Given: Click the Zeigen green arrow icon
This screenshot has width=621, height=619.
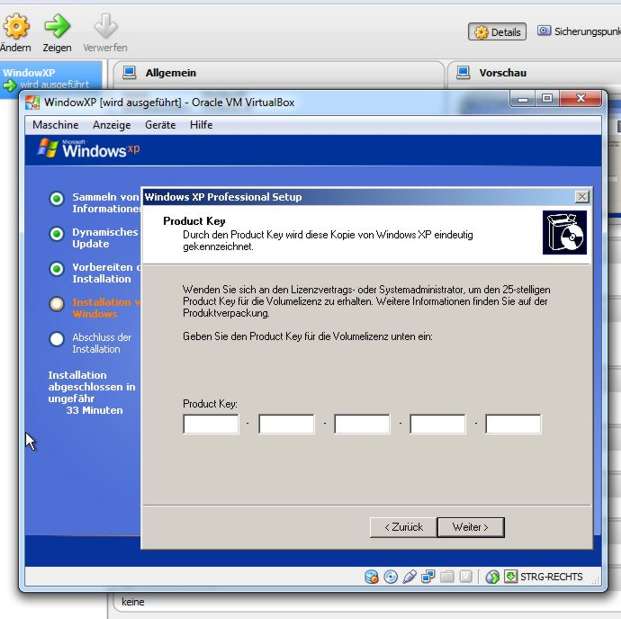Looking at the screenshot, I should tap(57, 26).
